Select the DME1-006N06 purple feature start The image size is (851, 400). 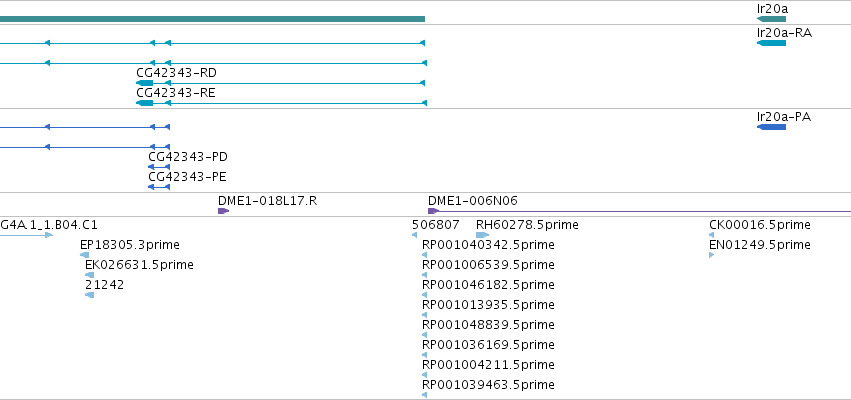(x=433, y=211)
